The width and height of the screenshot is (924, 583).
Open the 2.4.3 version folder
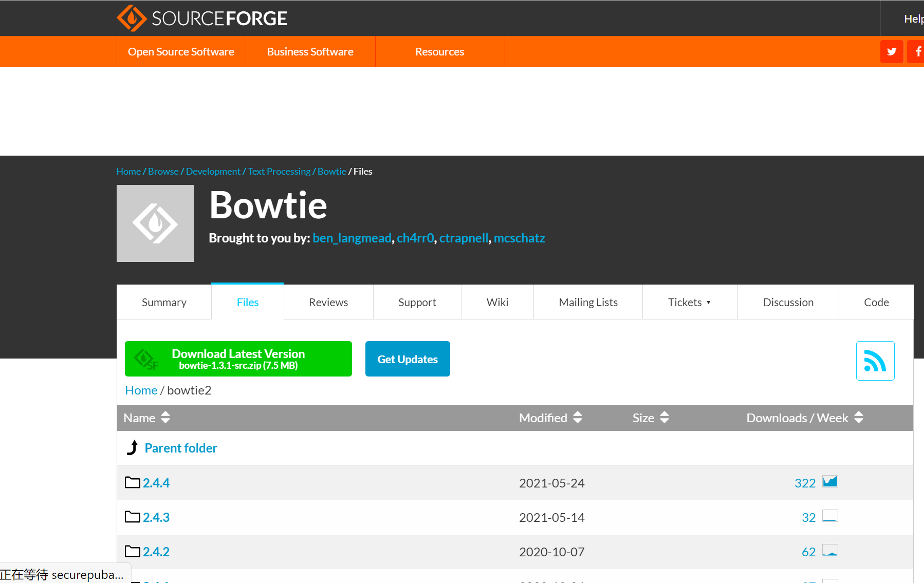pyautogui.click(x=156, y=517)
